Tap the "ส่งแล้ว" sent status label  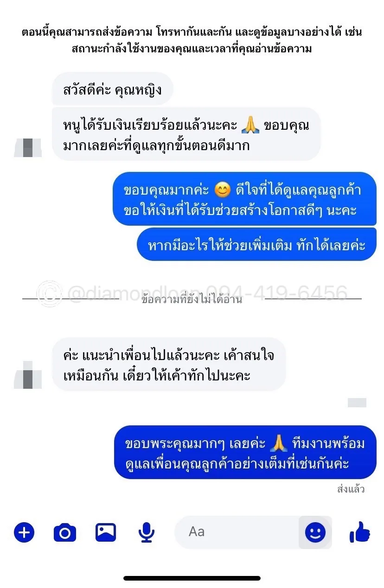tap(351, 489)
